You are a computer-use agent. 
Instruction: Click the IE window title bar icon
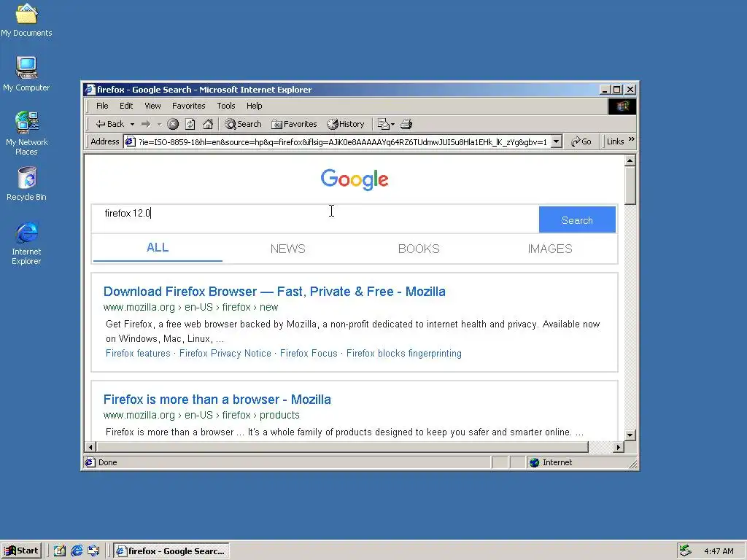pos(90,90)
